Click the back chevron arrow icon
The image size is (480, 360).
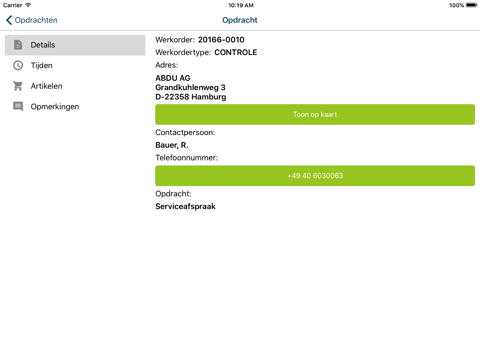coord(9,20)
